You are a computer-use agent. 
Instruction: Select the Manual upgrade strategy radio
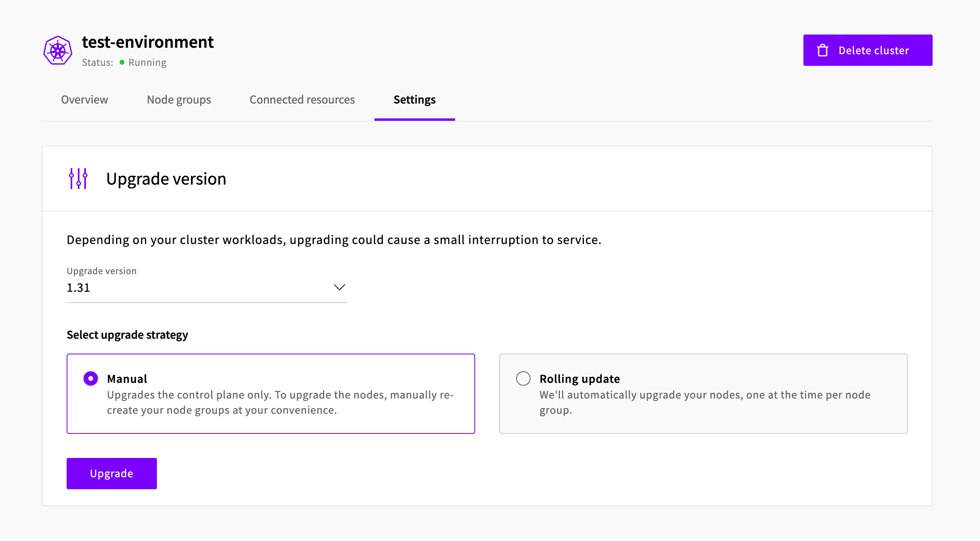(91, 378)
